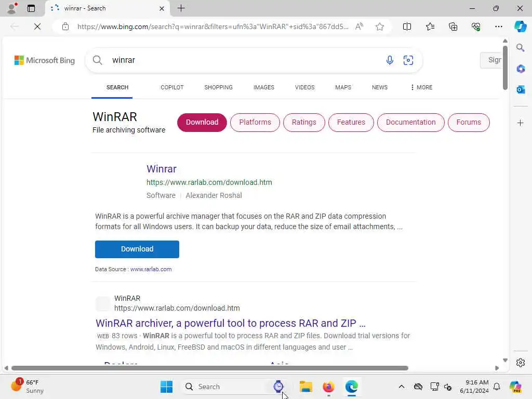Open Collections panel

[x=453, y=26]
